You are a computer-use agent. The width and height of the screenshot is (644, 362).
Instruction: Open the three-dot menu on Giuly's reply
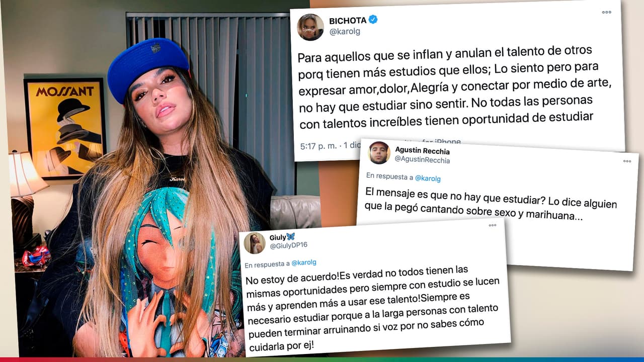pyautogui.click(x=493, y=225)
